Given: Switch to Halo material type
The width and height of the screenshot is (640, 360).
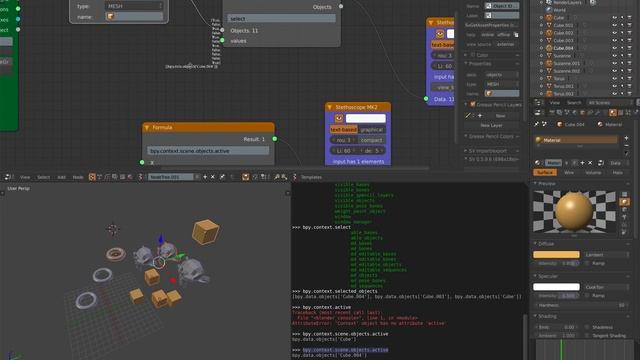Looking at the screenshot, I should [x=618, y=173].
